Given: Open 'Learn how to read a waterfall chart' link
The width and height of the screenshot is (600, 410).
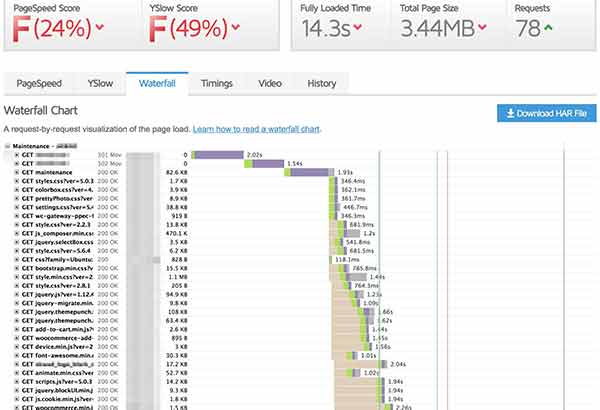Looking at the screenshot, I should click(x=256, y=129).
